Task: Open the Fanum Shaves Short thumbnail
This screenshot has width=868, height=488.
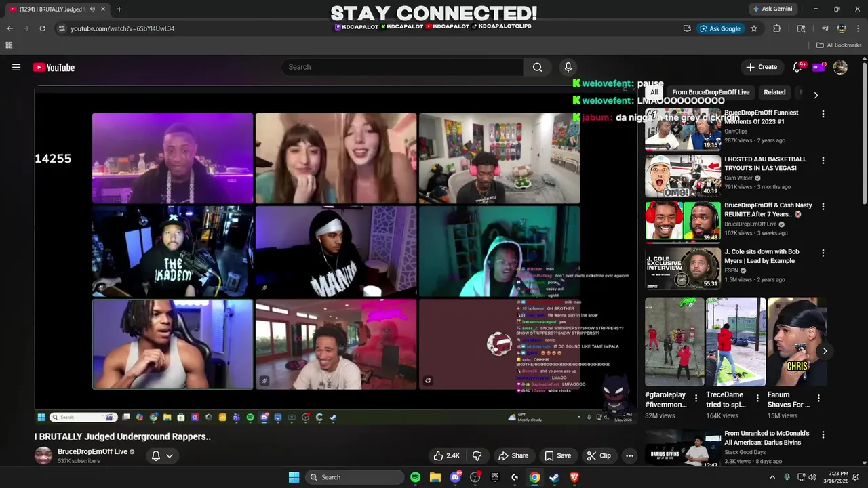Action: tap(797, 342)
